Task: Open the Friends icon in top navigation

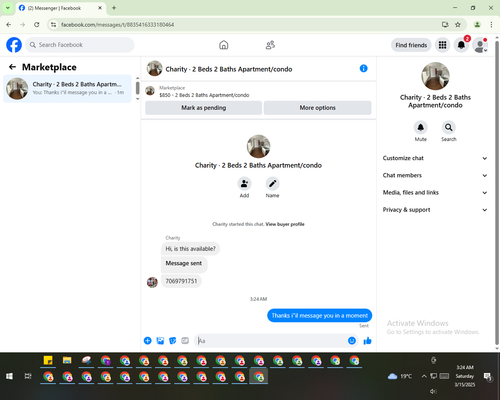Action: [x=270, y=45]
